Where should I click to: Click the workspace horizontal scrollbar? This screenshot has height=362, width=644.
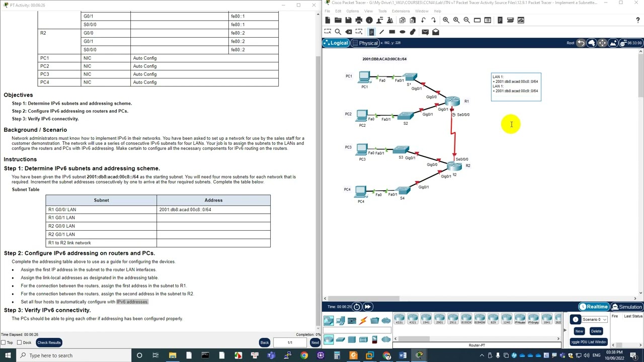[363, 298]
